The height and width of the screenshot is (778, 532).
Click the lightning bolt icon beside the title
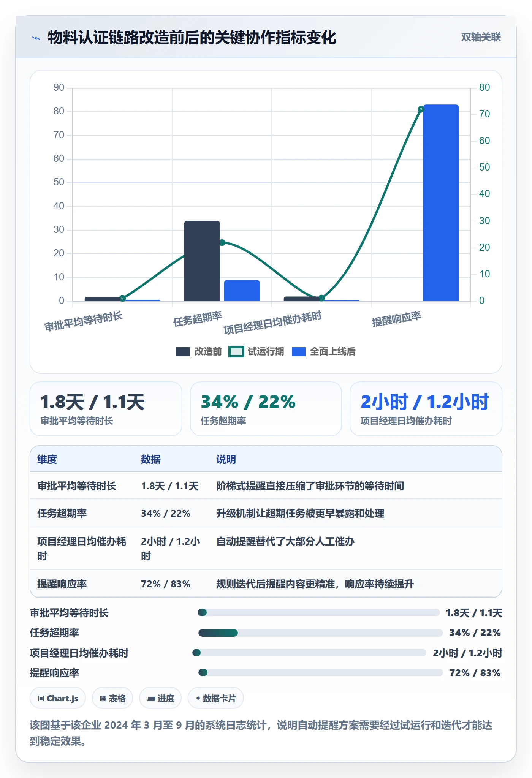pos(36,38)
